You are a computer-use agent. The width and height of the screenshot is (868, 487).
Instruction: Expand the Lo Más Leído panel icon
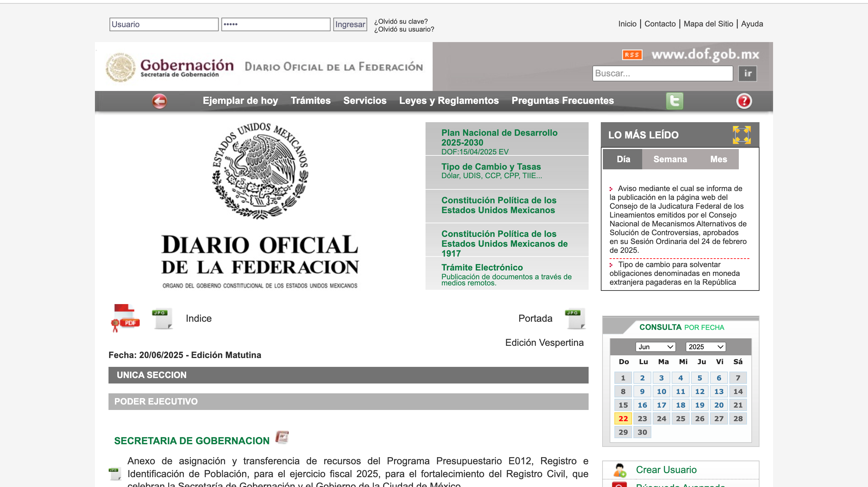coord(742,135)
